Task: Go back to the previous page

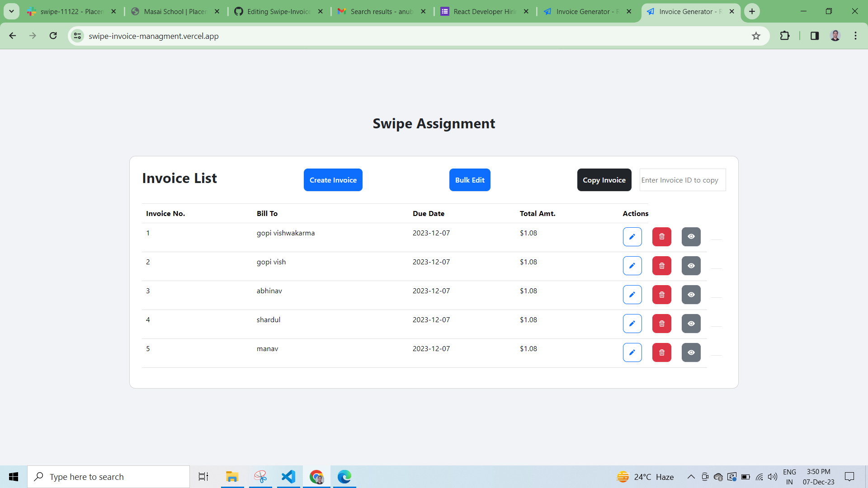Action: (x=13, y=36)
